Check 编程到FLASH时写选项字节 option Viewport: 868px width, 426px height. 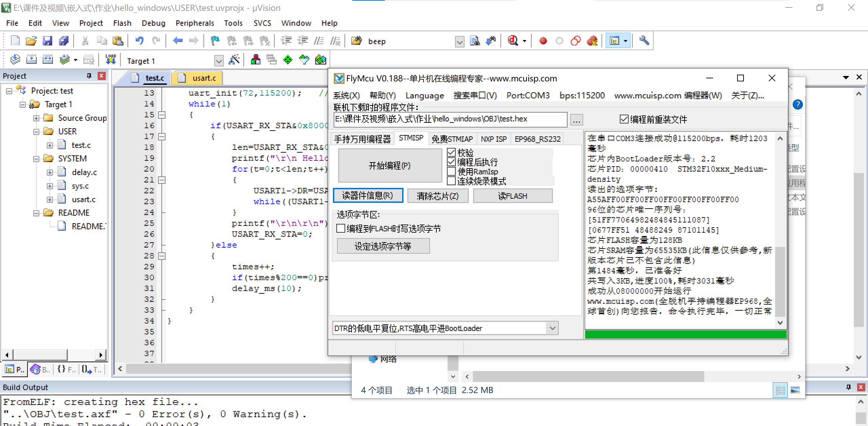coord(340,228)
